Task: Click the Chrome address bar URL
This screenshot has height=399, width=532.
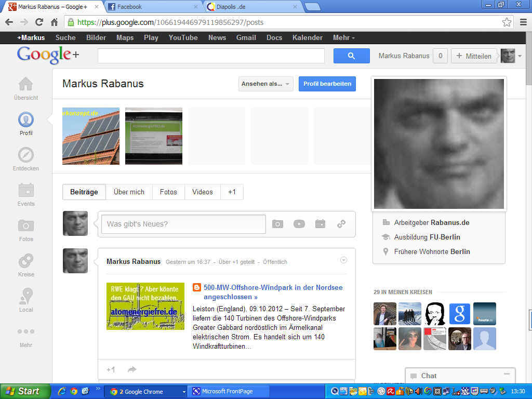Action: coord(170,22)
